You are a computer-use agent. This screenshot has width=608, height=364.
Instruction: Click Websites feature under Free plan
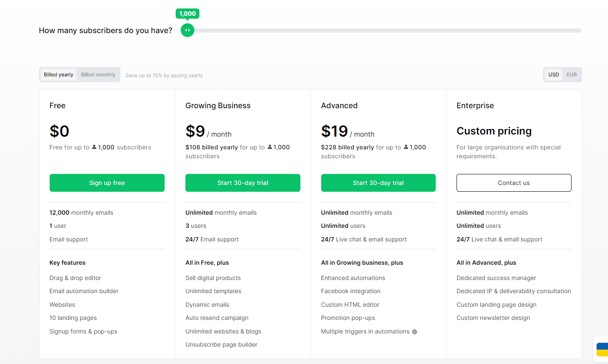point(62,304)
